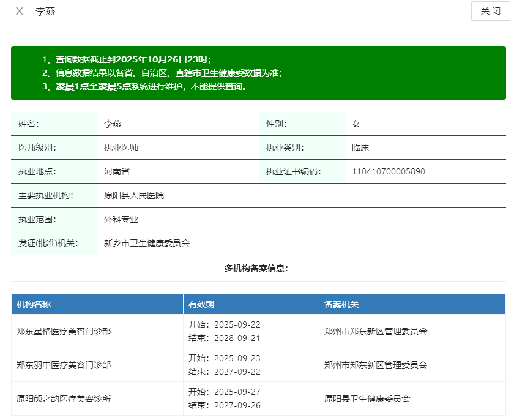Click the 机构名称 column header
Image resolution: width=514 pixels, height=420 pixels.
34,304
